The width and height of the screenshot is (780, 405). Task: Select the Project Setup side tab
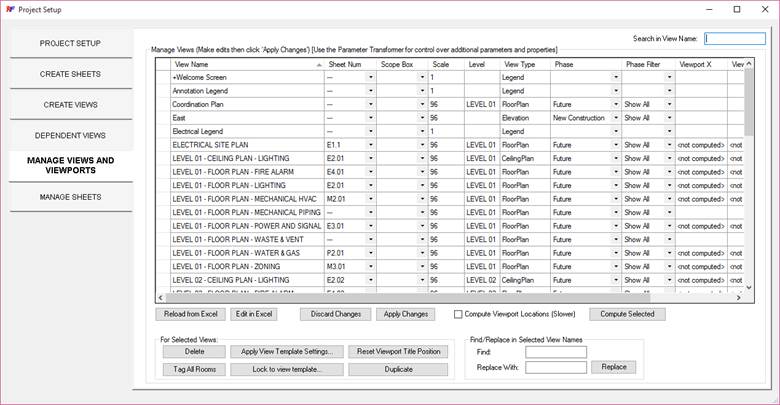click(70, 44)
